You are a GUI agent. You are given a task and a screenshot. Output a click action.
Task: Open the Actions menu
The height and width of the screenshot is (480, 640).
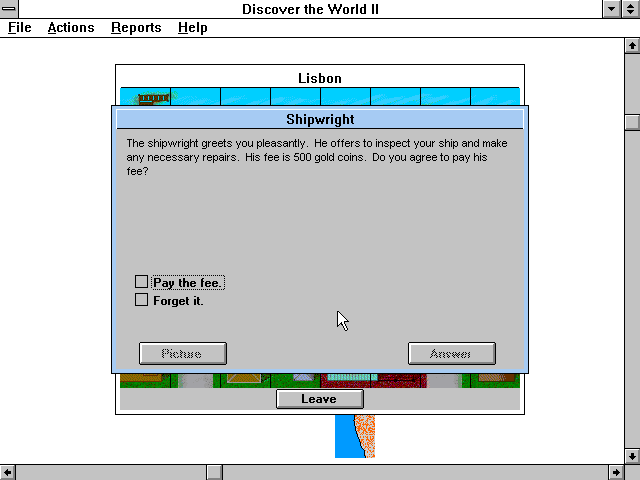coord(71,28)
